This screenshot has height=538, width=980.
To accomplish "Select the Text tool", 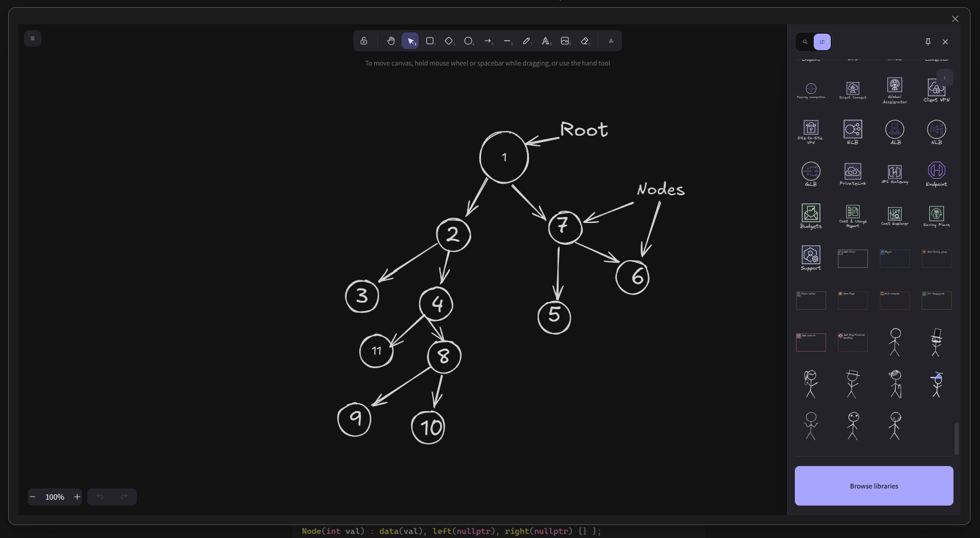I will [546, 41].
